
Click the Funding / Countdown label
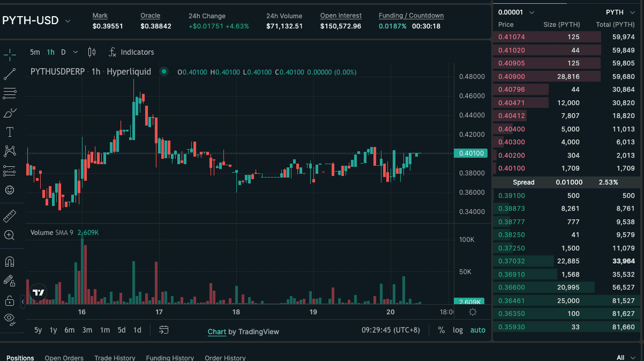point(411,16)
